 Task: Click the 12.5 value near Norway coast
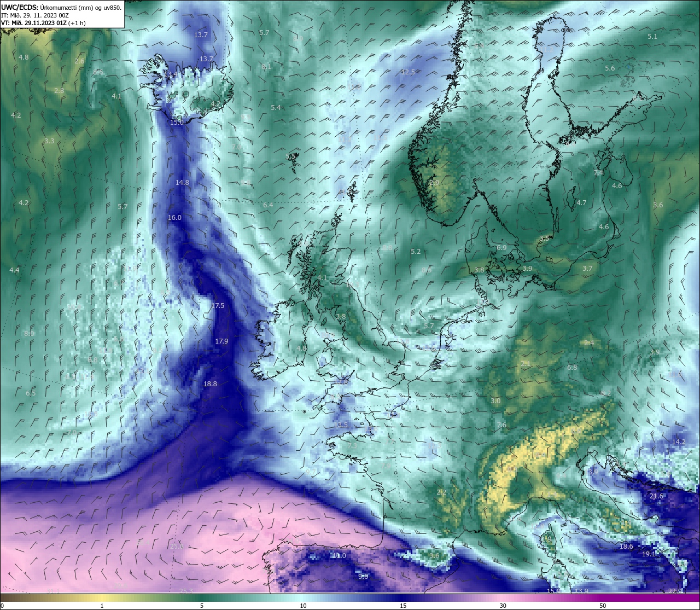click(x=407, y=72)
